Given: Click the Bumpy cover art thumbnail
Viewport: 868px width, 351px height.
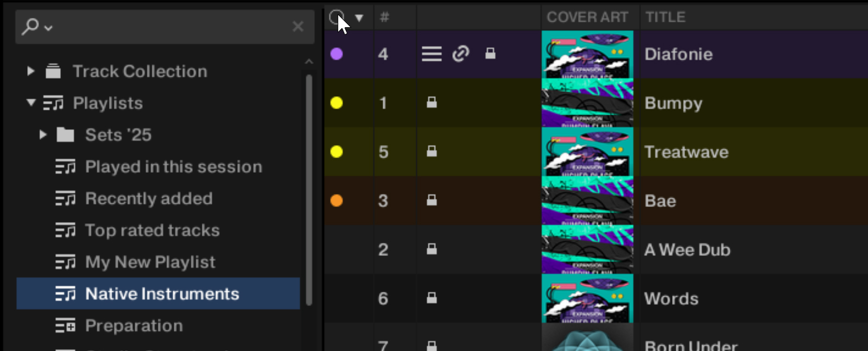Looking at the screenshot, I should click(x=587, y=103).
